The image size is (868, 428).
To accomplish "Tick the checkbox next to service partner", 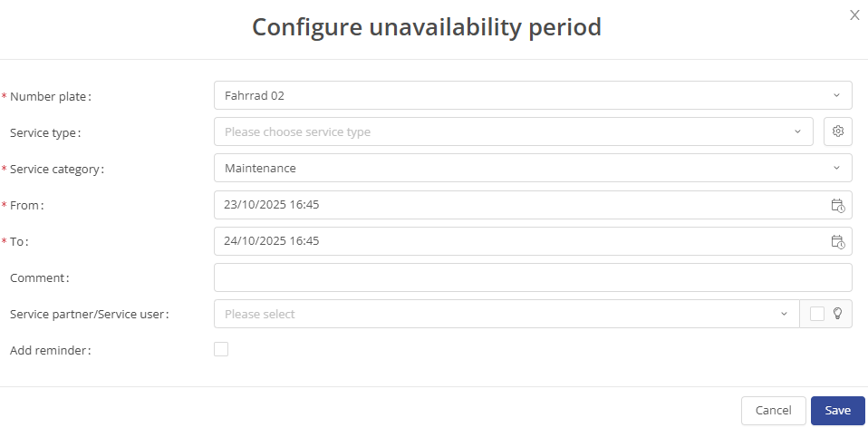I will (x=817, y=314).
